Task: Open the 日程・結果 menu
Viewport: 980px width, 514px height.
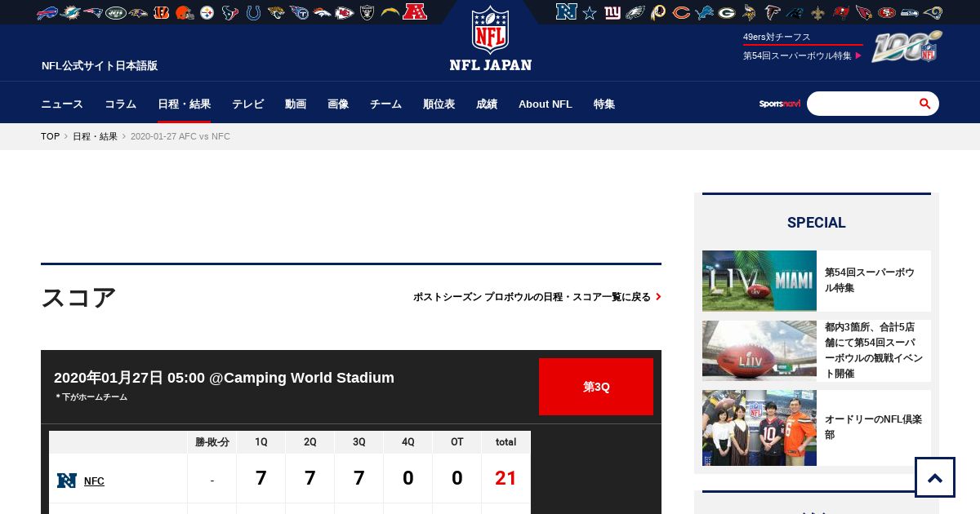Action: (x=184, y=104)
